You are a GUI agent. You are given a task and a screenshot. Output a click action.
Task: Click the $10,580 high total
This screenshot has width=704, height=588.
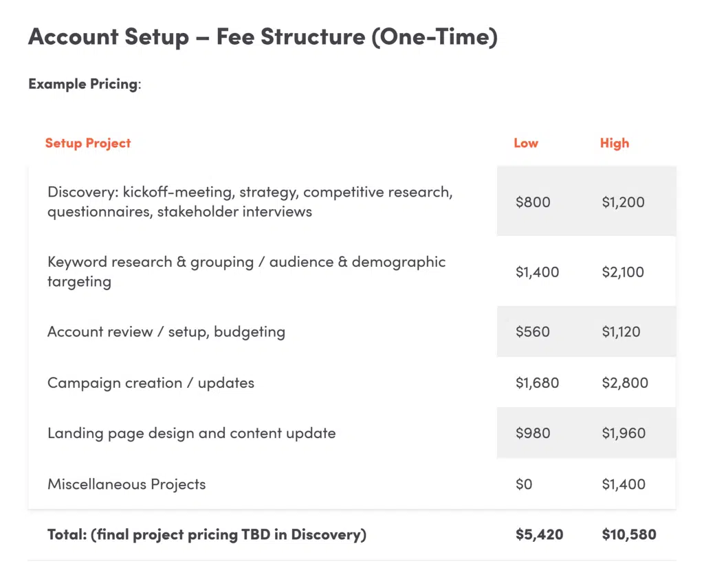pyautogui.click(x=628, y=534)
